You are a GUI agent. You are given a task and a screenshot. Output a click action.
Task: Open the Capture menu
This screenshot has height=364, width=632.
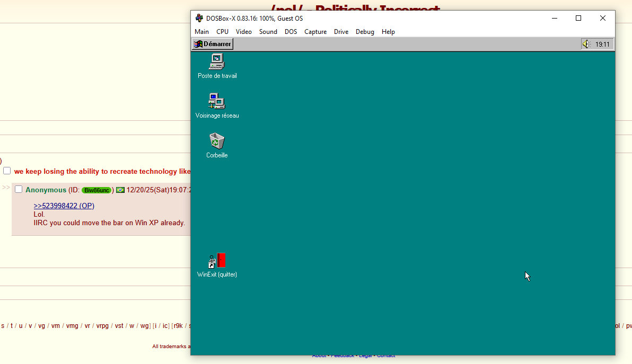(x=315, y=32)
